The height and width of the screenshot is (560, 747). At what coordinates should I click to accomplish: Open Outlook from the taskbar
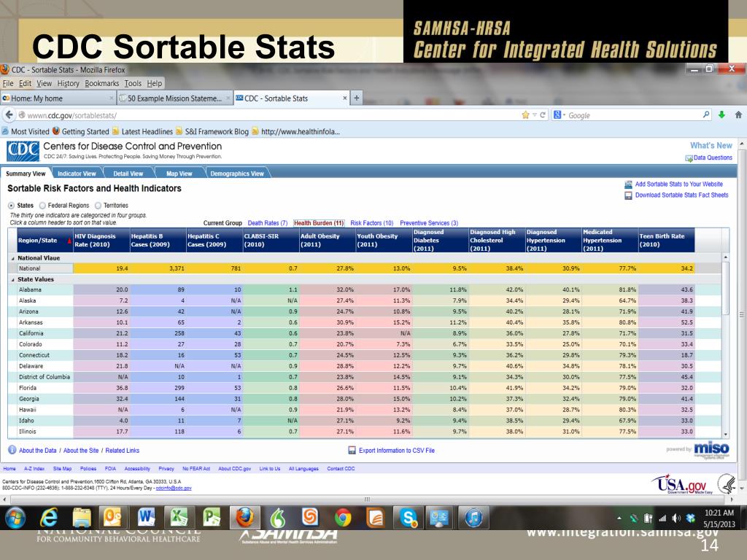113,518
